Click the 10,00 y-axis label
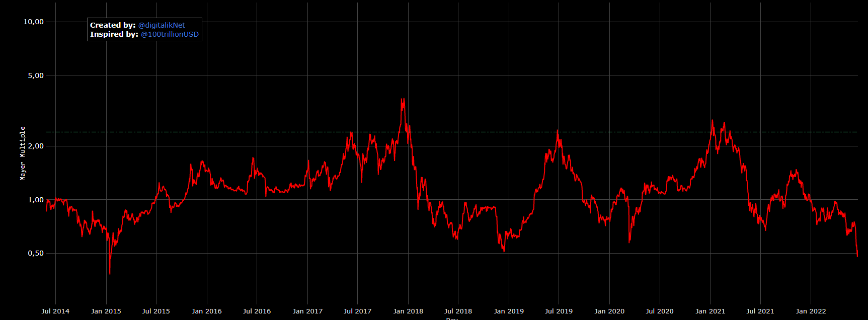This screenshot has width=868, height=320. coord(34,22)
